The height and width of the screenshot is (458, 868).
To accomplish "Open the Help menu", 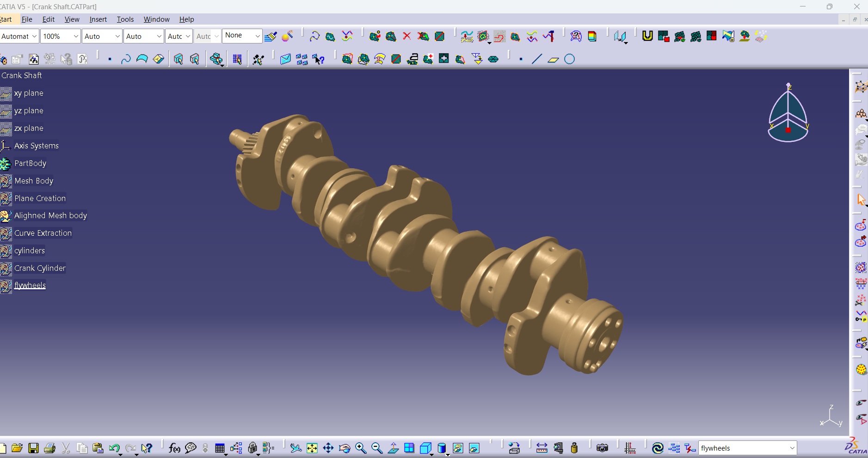I will pyautogui.click(x=186, y=19).
